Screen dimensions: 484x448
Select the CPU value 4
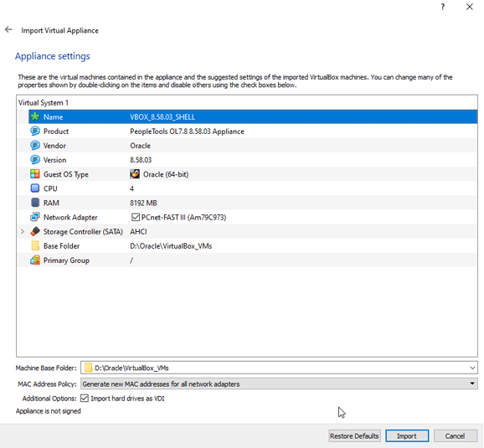pos(131,188)
